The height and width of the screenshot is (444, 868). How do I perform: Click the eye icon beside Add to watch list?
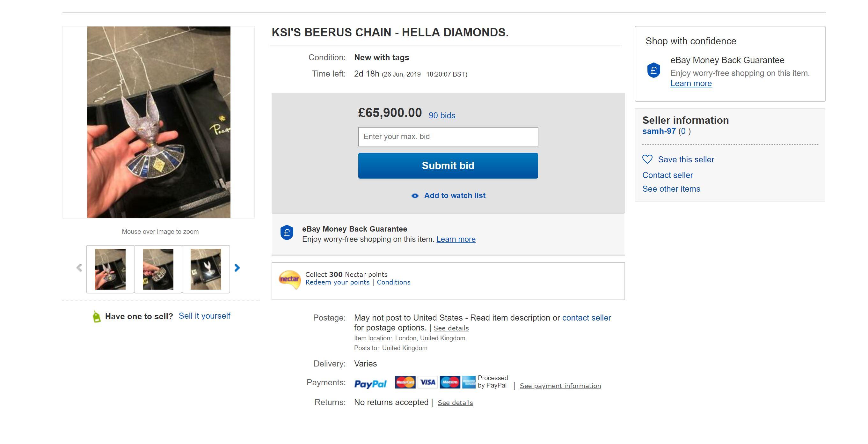coord(415,196)
